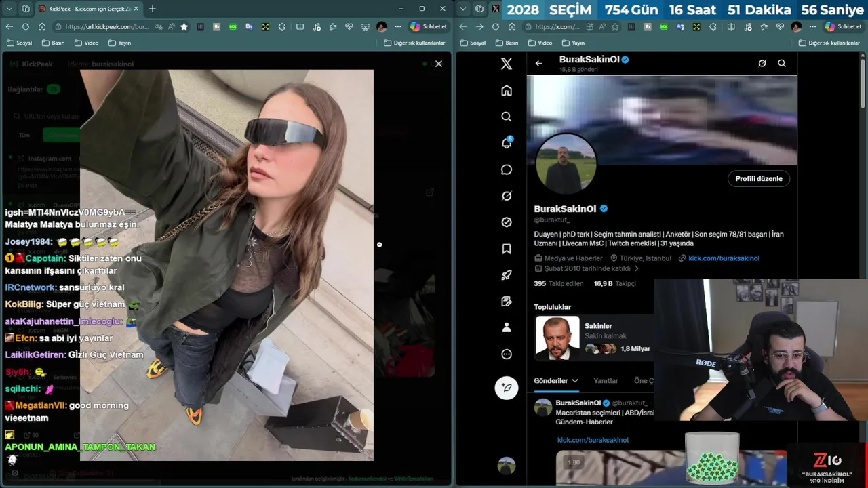
Task: Click Grok icon in X profile header
Action: click(762, 63)
